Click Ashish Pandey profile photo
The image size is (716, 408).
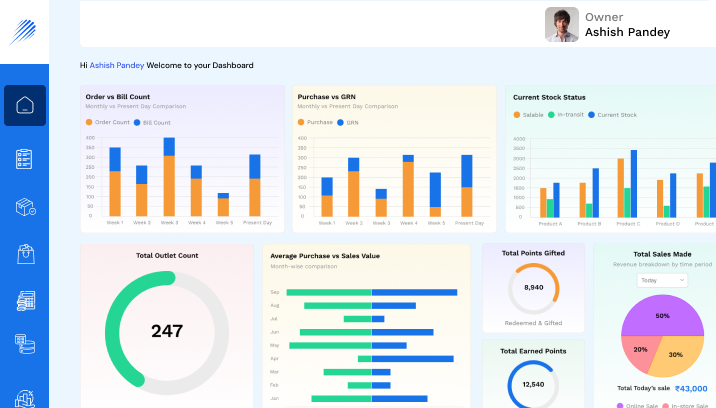pyautogui.click(x=562, y=24)
